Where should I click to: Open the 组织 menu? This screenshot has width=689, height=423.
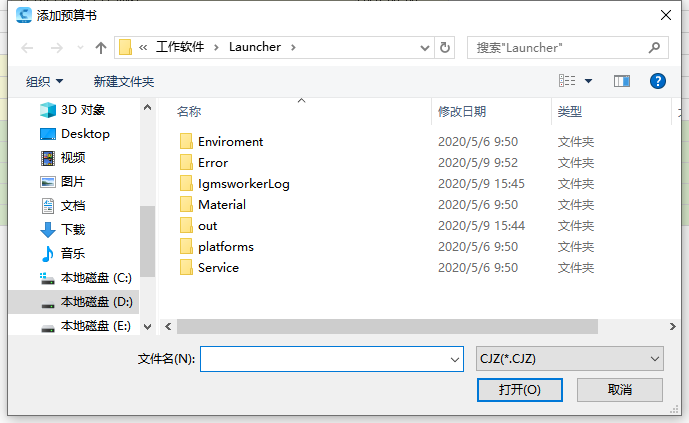[45, 82]
